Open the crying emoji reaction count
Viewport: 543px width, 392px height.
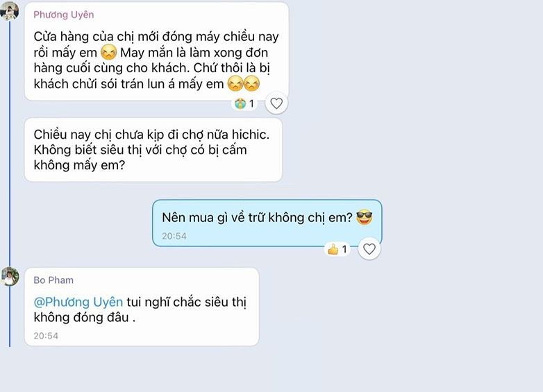(x=244, y=103)
